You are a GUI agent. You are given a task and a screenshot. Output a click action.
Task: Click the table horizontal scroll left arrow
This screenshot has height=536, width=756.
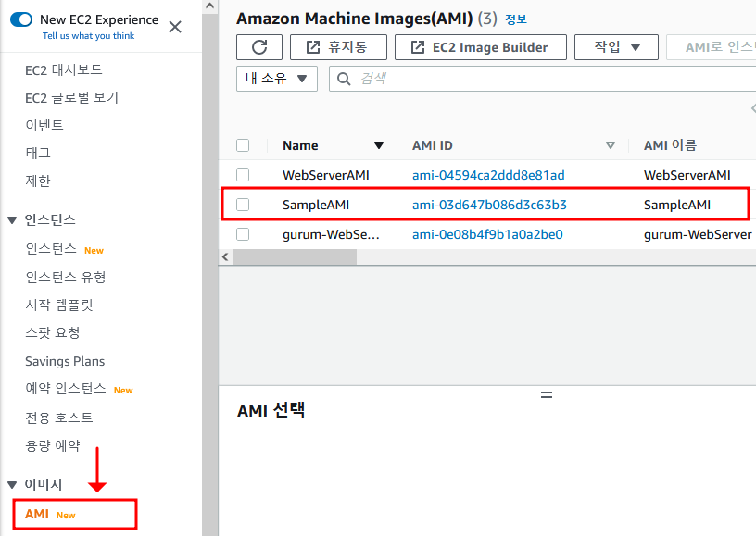pos(225,256)
